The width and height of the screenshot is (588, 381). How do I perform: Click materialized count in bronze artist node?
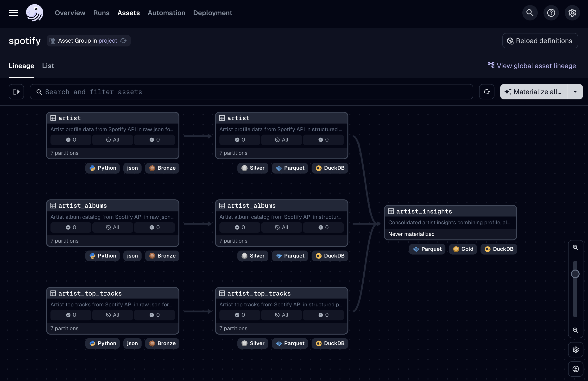coord(71,140)
